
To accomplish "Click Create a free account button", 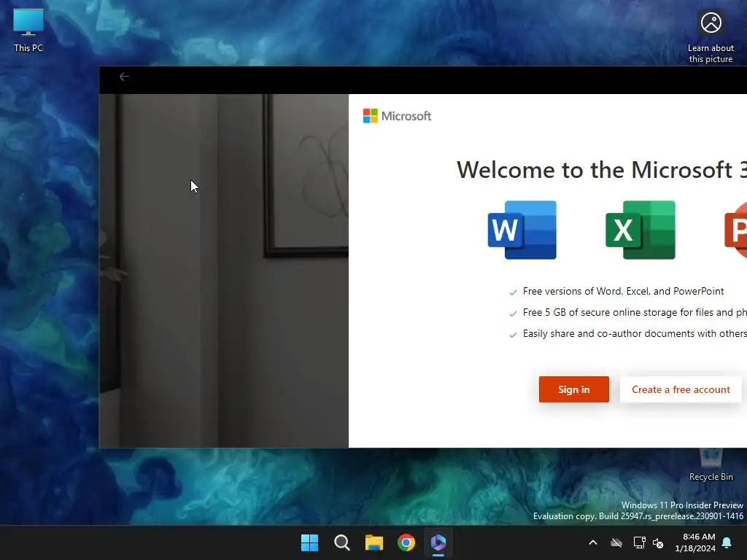I will tap(681, 389).
